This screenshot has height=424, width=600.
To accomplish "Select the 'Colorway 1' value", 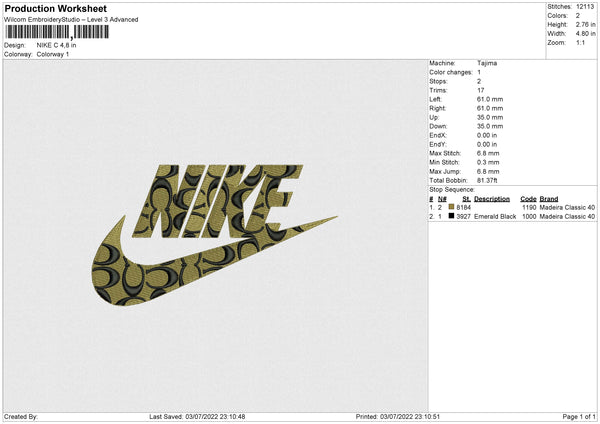I will click(53, 54).
